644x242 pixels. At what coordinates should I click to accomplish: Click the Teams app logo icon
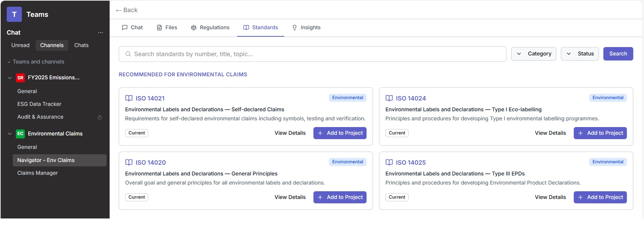14,14
